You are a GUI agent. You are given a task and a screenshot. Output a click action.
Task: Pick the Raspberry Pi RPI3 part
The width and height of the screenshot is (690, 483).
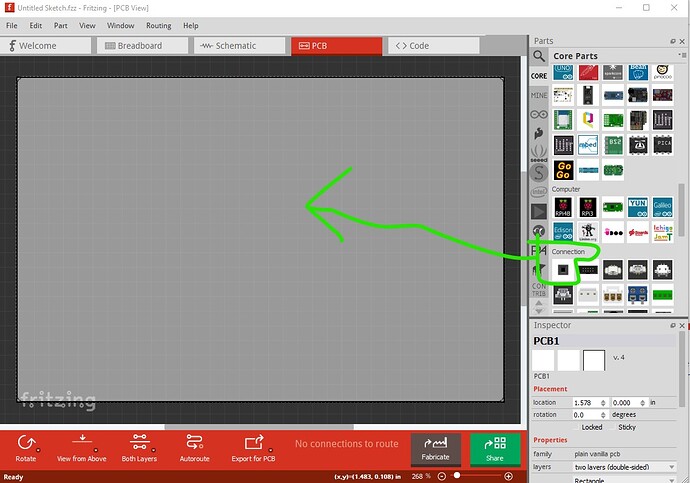(588, 207)
